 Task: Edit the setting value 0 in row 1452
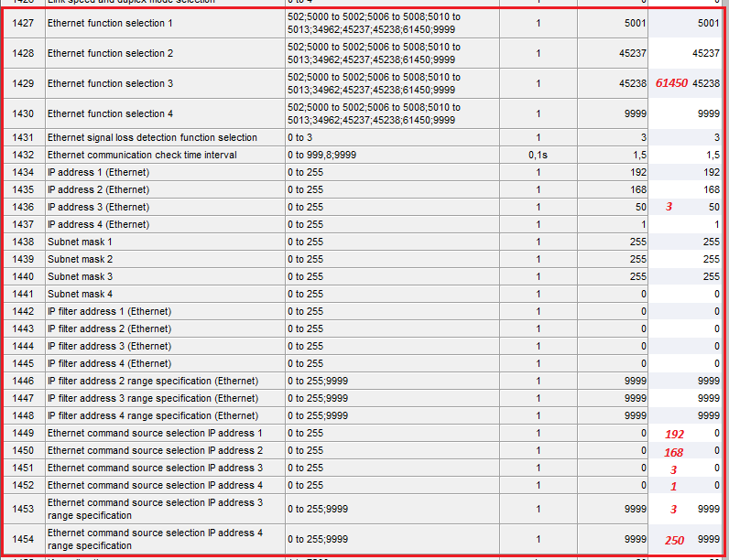(x=685, y=485)
